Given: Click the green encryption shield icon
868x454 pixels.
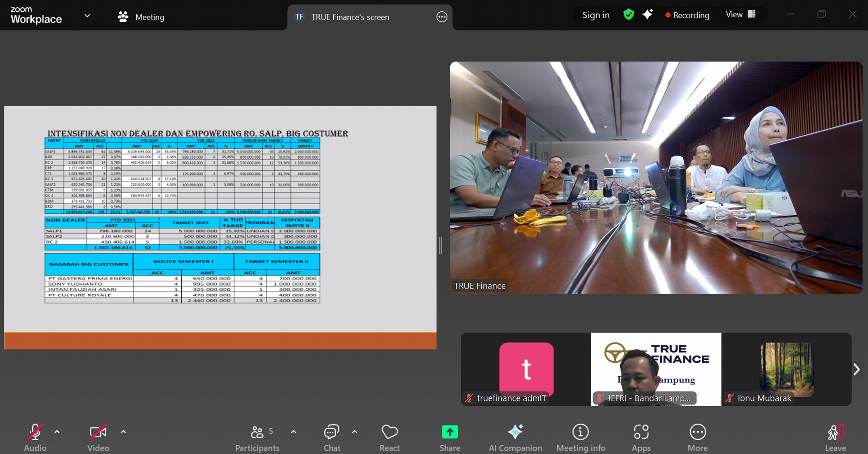Looking at the screenshot, I should (628, 15).
